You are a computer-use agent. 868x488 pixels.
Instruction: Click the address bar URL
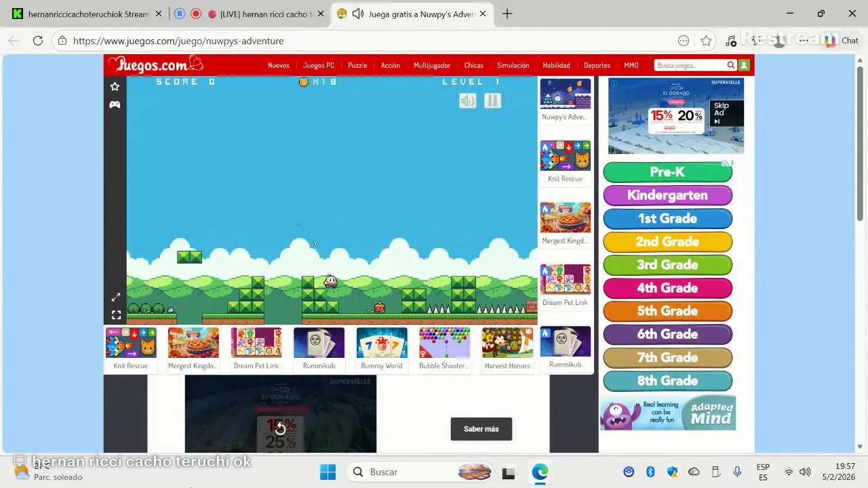[x=178, y=41]
